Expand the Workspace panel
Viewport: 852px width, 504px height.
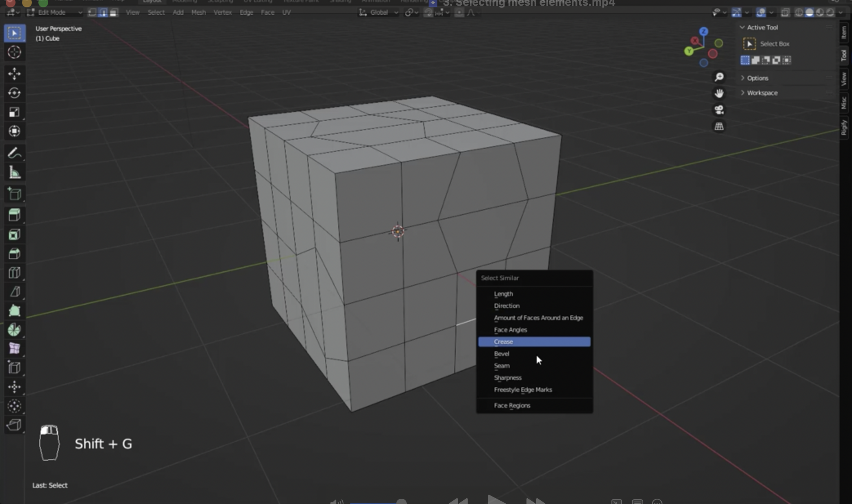pyautogui.click(x=762, y=93)
